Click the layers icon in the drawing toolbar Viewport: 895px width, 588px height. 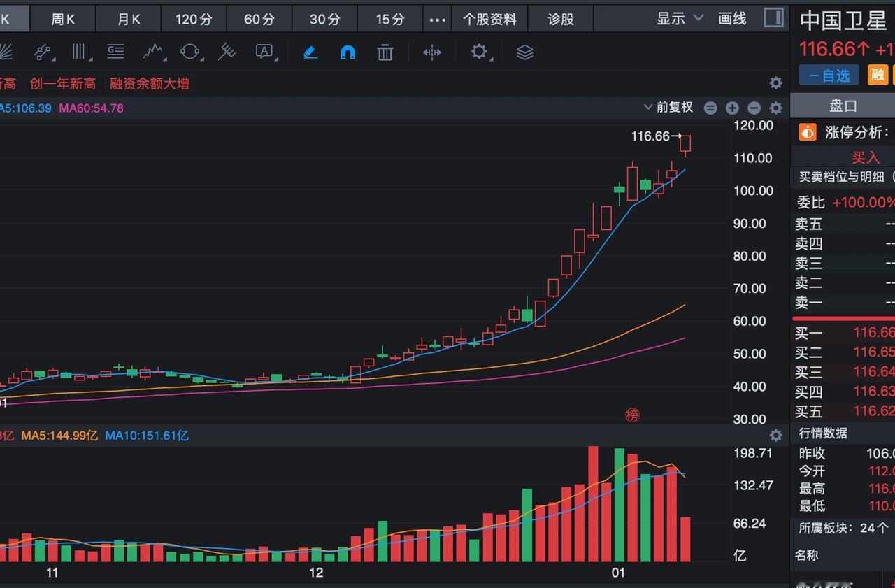point(524,52)
